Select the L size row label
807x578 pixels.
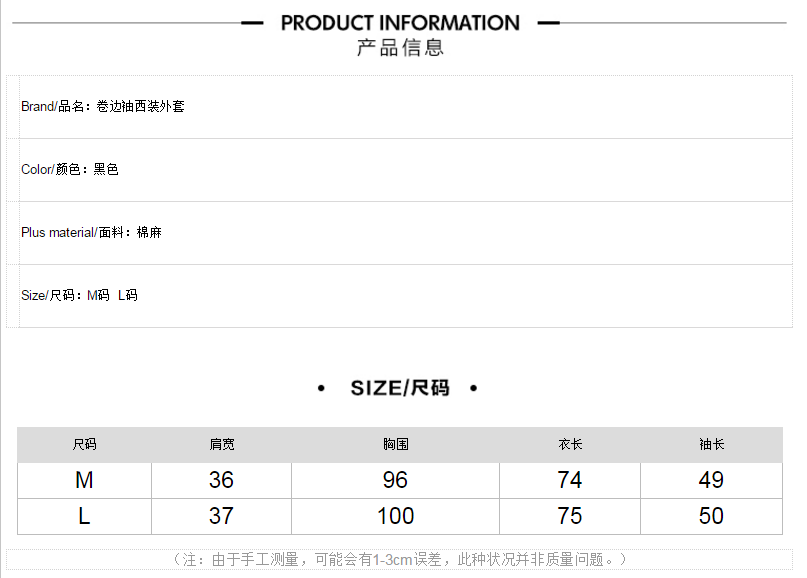(x=85, y=517)
